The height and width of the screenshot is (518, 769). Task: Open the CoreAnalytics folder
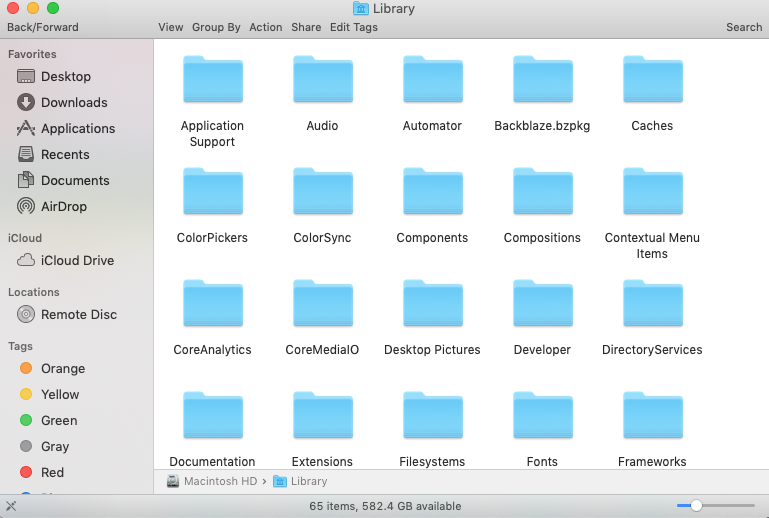(213, 303)
